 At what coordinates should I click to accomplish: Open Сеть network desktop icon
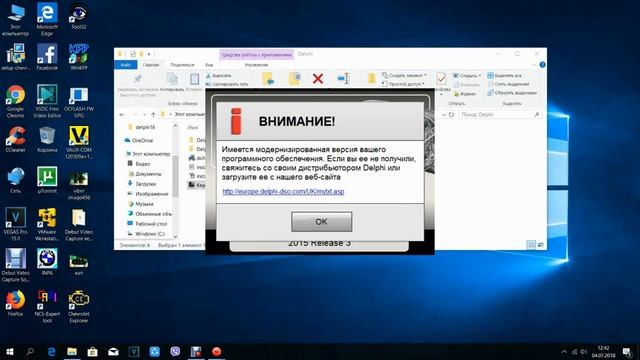pos(15,180)
